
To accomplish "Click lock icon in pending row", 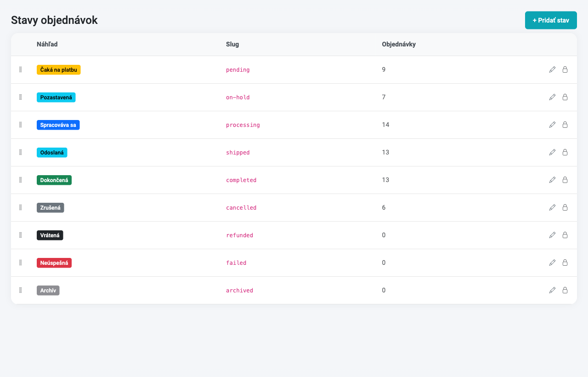I will click(x=565, y=69).
